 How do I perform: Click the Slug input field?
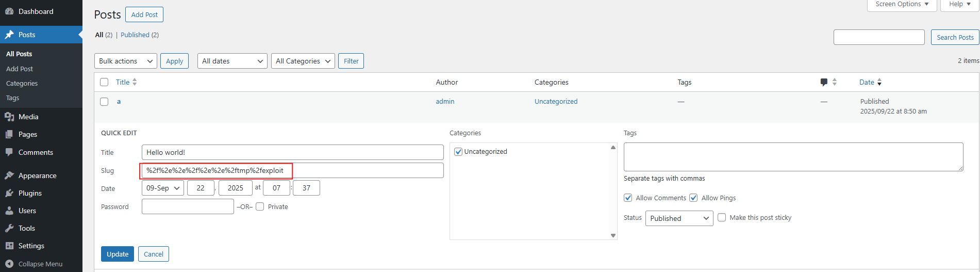(x=292, y=170)
